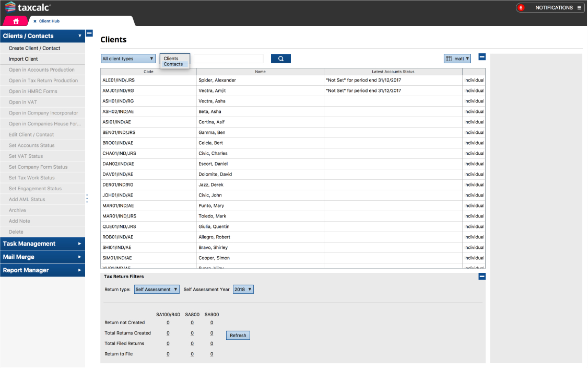Image resolution: width=588 pixels, height=368 pixels.
Task: Switch to the Client Hub tab
Action: 49,21
